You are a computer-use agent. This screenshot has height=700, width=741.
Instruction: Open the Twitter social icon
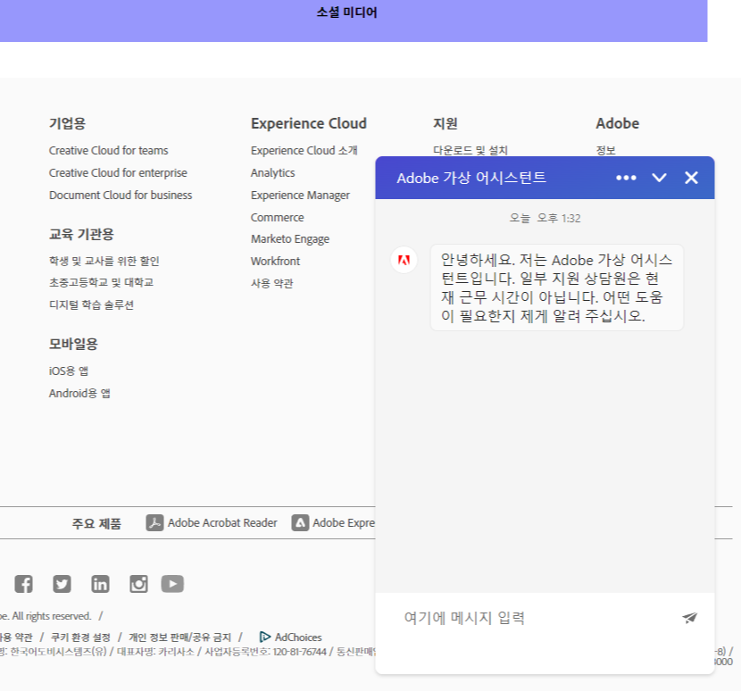[62, 584]
